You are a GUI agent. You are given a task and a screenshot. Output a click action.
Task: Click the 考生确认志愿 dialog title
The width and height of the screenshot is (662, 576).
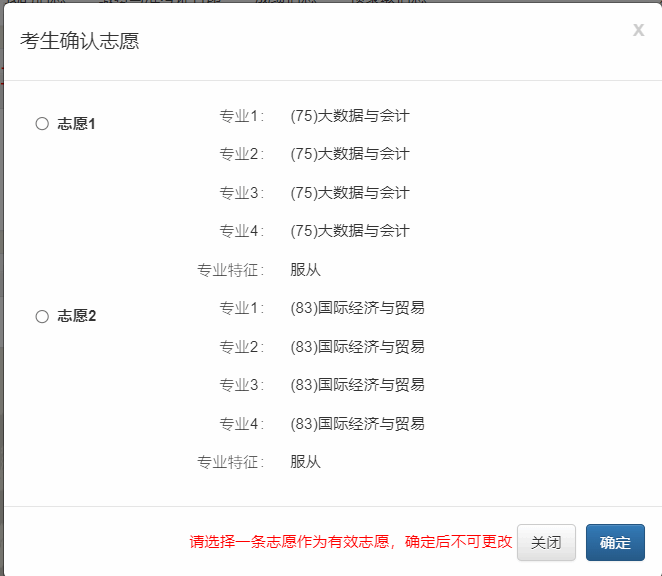pyautogui.click(x=80, y=41)
